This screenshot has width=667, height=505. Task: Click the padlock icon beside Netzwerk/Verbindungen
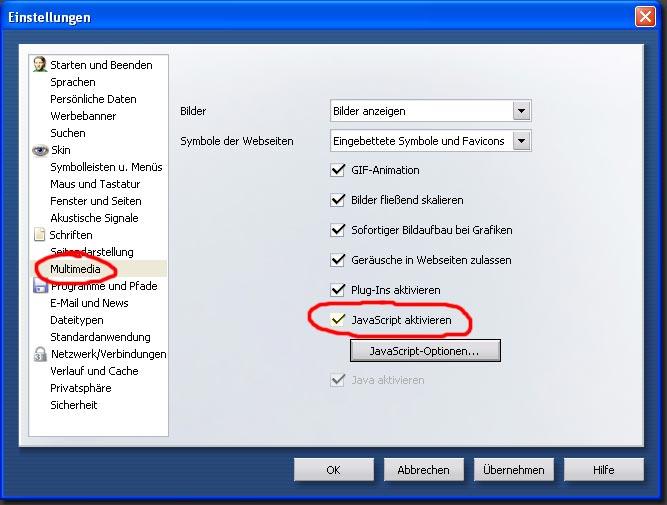pyautogui.click(x=40, y=354)
